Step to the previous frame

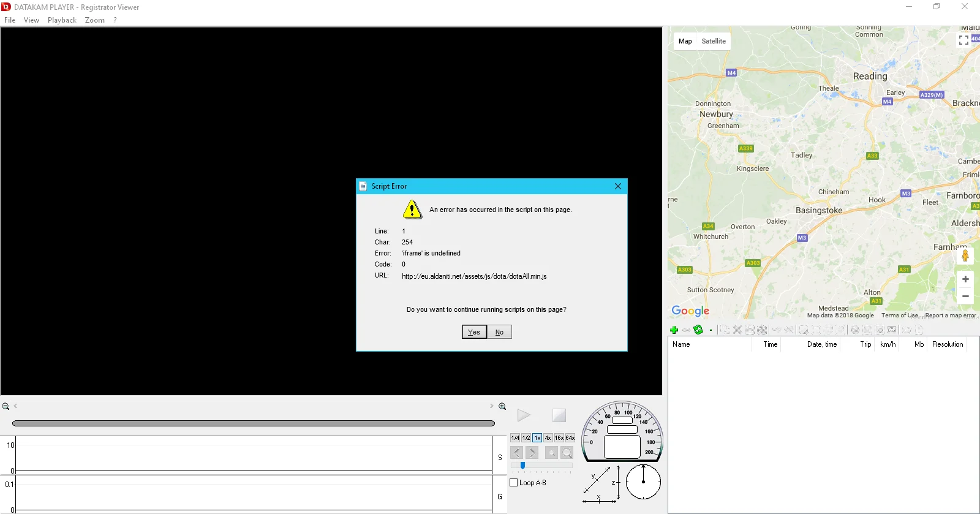coord(516,453)
